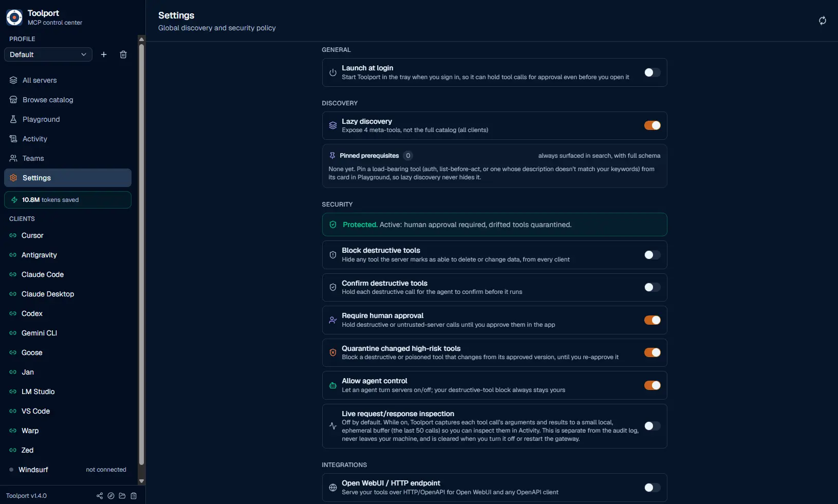Select the Jan client
The width and height of the screenshot is (838, 504).
tap(68, 372)
